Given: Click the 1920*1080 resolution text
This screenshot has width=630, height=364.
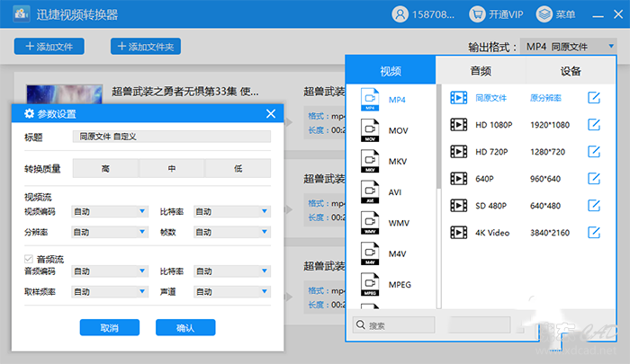Looking at the screenshot, I should (550, 125).
